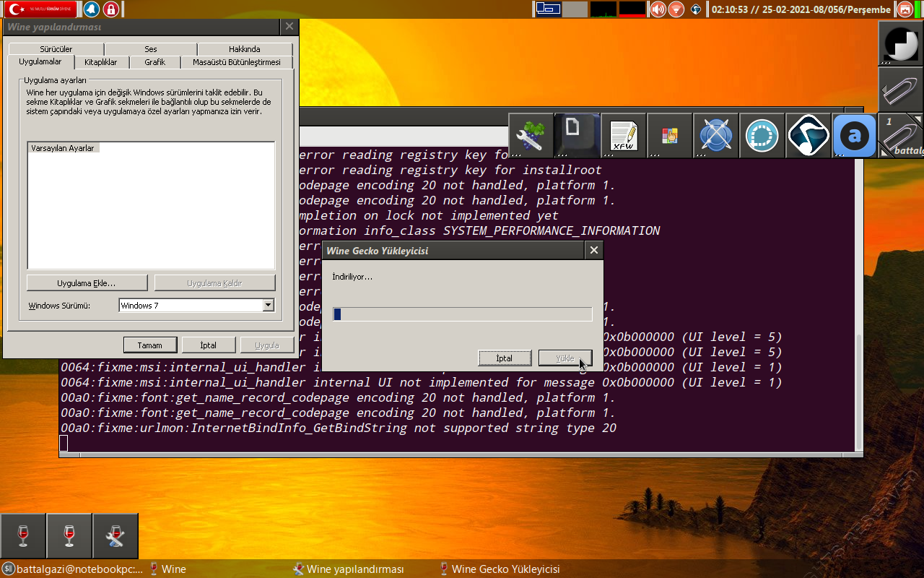Select the Wine taskbar entry
924x578 pixels.
[x=167, y=569]
